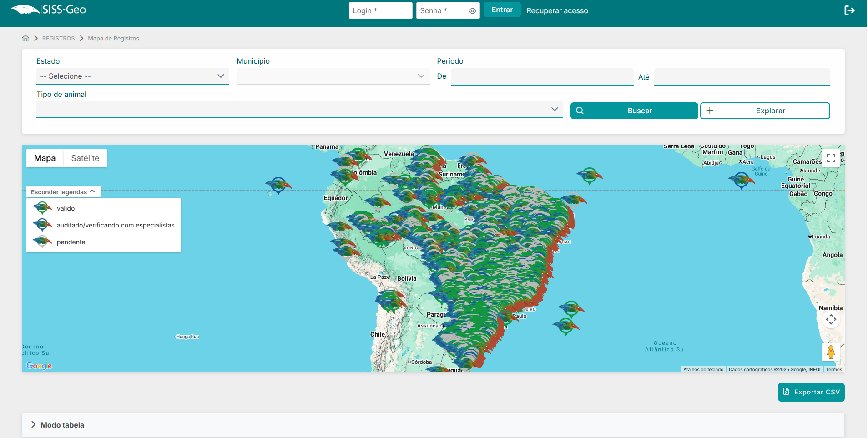The image size is (868, 438).
Task: Click the Recuperar acesso link
Action: [x=557, y=11]
